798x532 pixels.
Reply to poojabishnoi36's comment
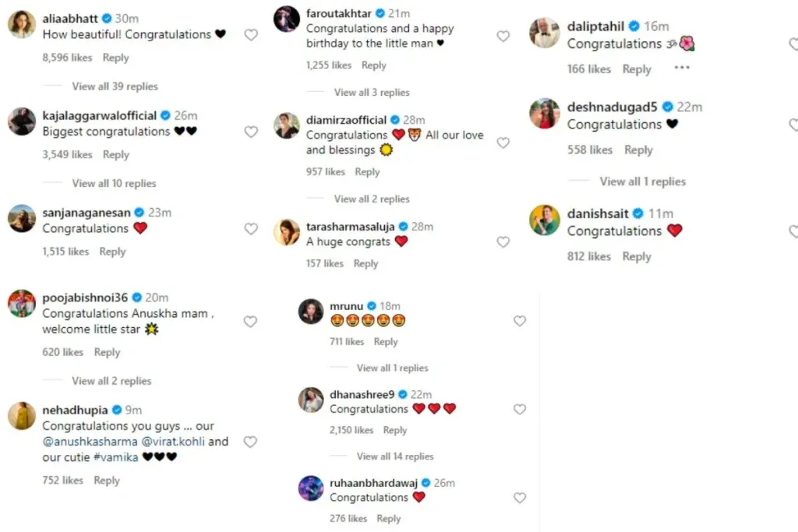107,352
